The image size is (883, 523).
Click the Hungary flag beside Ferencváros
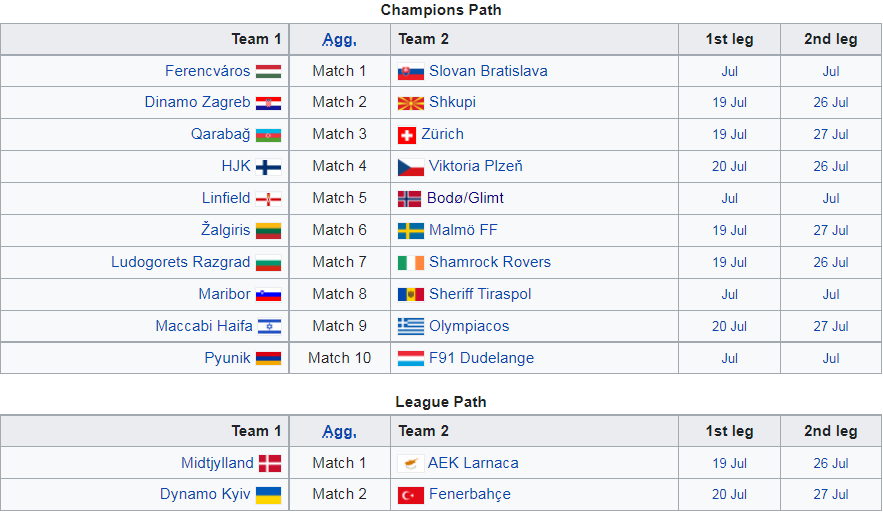click(x=268, y=72)
